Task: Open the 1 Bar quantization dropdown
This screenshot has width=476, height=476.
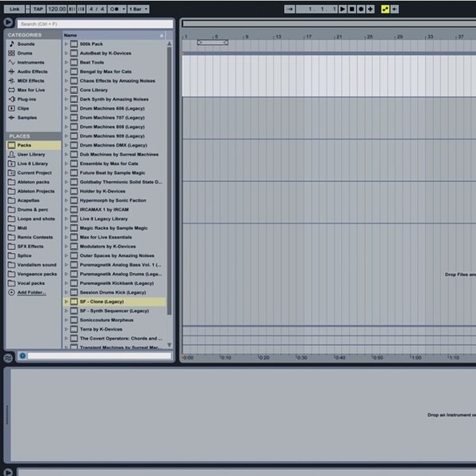Action: 138,9
